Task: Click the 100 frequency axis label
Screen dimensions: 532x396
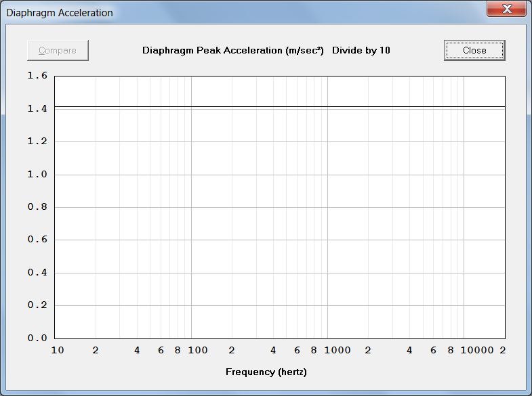Action: [198, 350]
